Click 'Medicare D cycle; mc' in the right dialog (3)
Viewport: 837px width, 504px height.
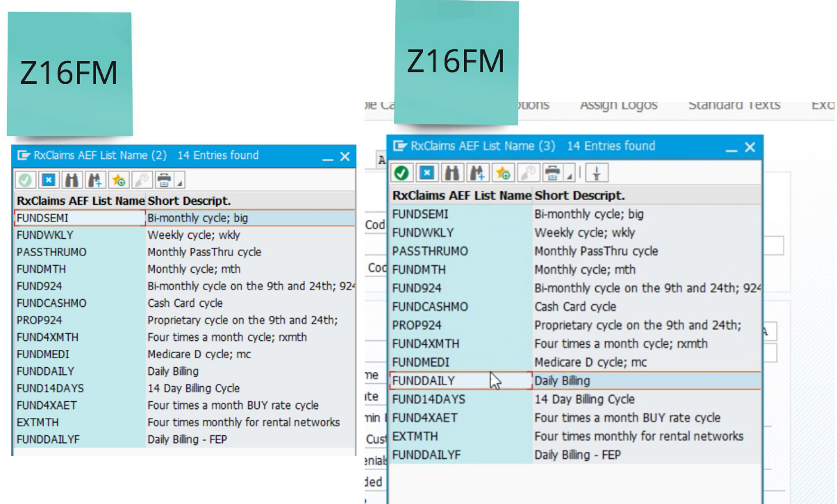pos(590,362)
